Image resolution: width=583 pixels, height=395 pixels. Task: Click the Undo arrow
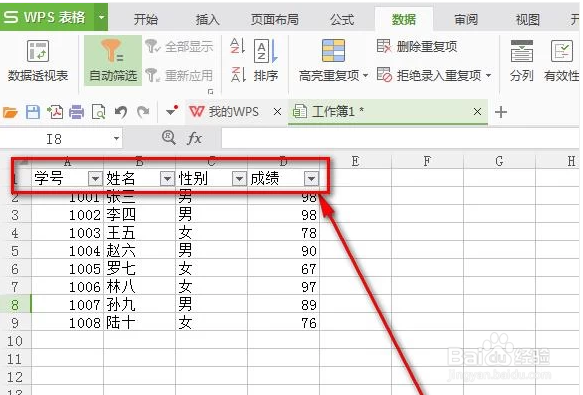[121, 112]
